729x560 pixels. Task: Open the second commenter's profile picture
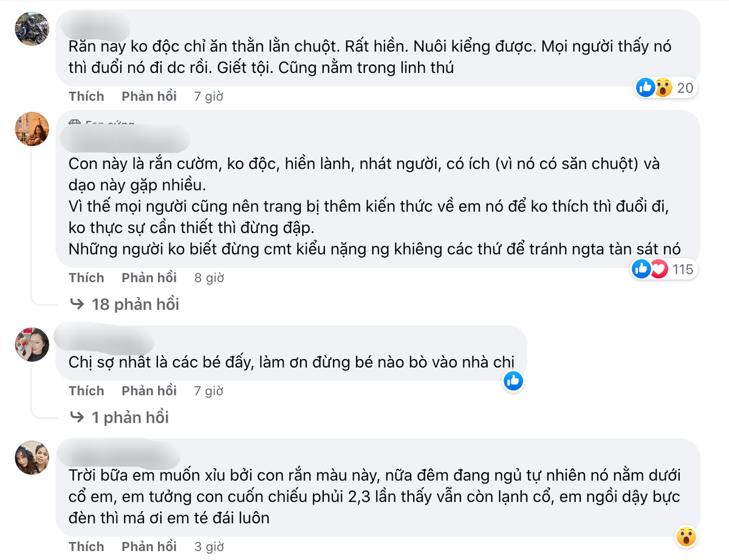coord(32,129)
